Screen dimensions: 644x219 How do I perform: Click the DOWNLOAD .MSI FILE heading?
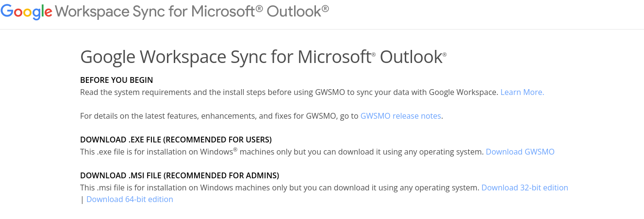(x=180, y=175)
